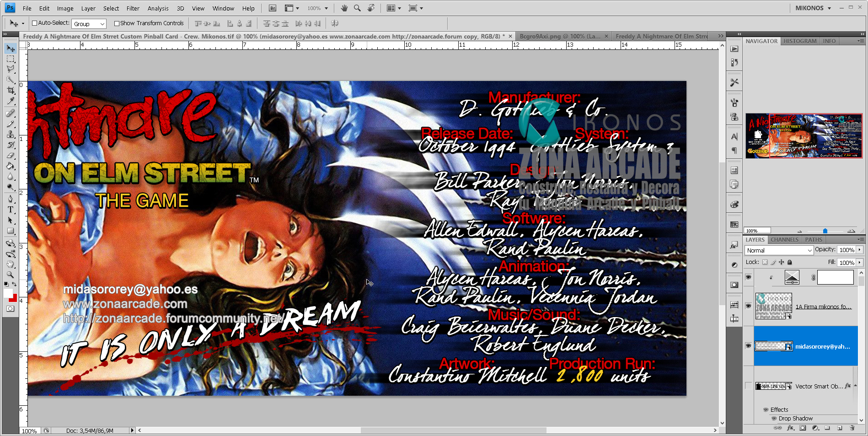Click foreground color swatch
This screenshot has height=436, width=868.
coord(8,293)
